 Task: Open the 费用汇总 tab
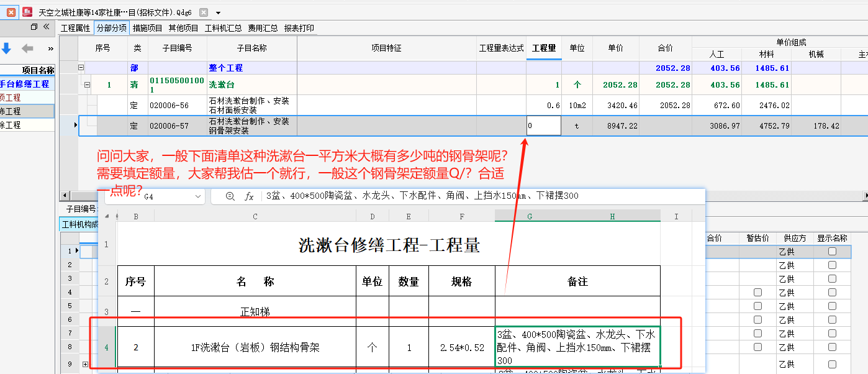coord(263,28)
